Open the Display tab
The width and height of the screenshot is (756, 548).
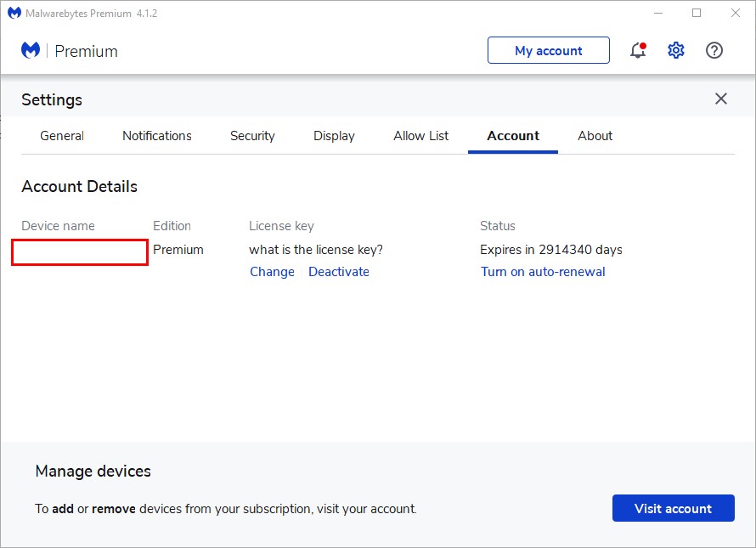[x=334, y=136]
